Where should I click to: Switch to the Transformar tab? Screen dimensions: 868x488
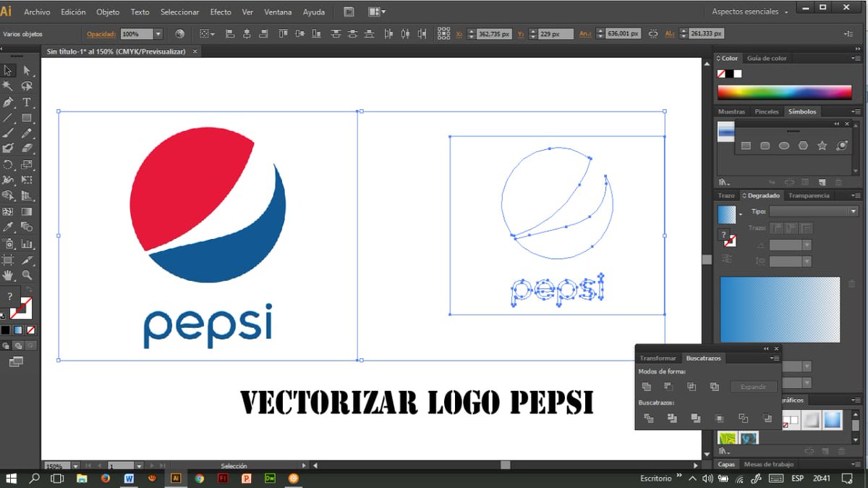658,358
